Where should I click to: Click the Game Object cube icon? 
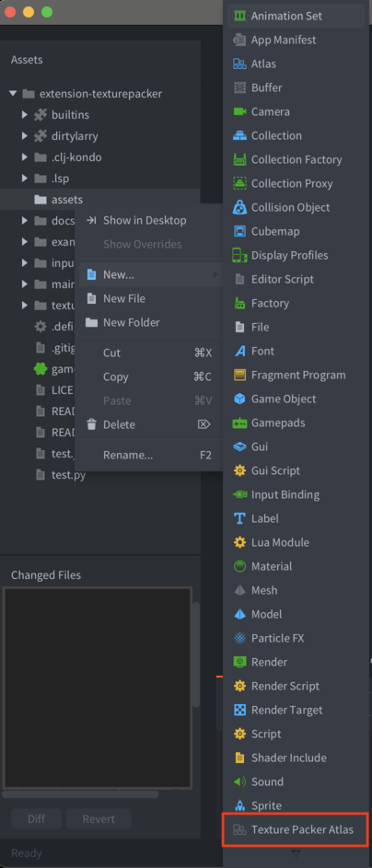pyautogui.click(x=239, y=399)
